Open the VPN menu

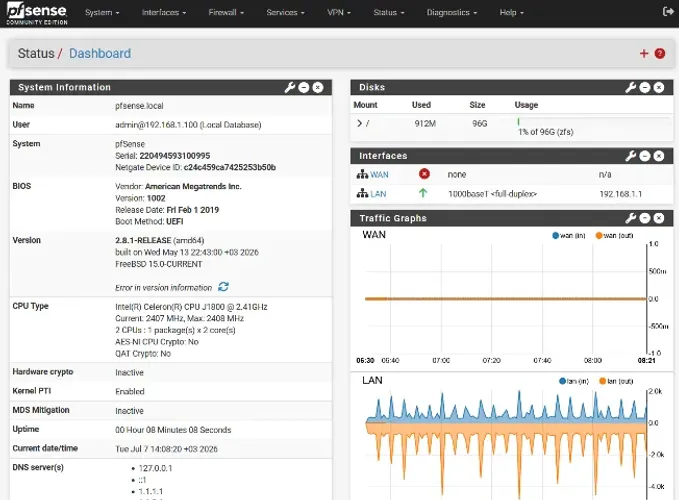pyautogui.click(x=339, y=13)
